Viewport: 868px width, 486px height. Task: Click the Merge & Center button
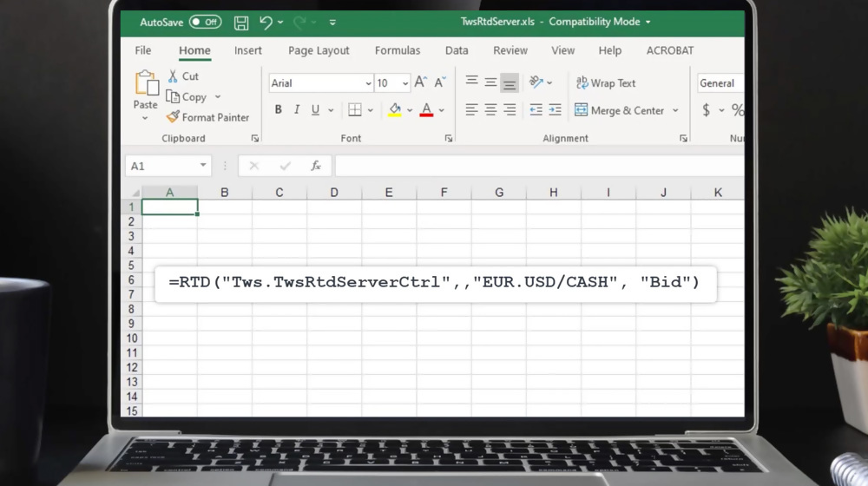pos(618,110)
